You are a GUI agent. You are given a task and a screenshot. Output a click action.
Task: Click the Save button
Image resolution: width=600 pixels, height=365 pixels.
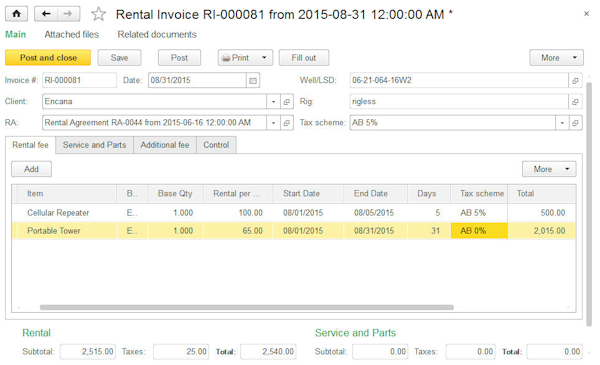[x=119, y=58]
